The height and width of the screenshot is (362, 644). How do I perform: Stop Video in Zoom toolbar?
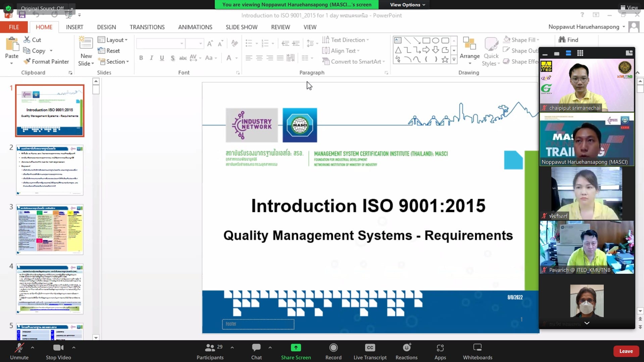[x=58, y=351]
